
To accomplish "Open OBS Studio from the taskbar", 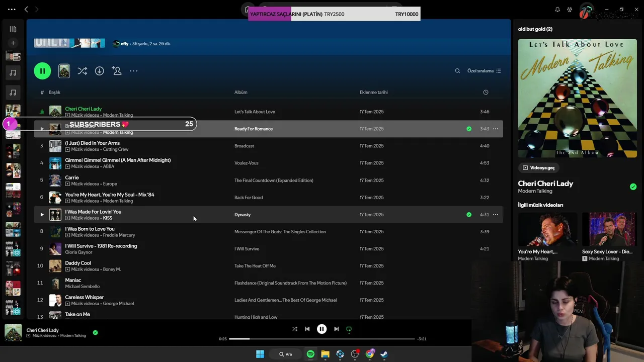I will pyautogui.click(x=355, y=354).
